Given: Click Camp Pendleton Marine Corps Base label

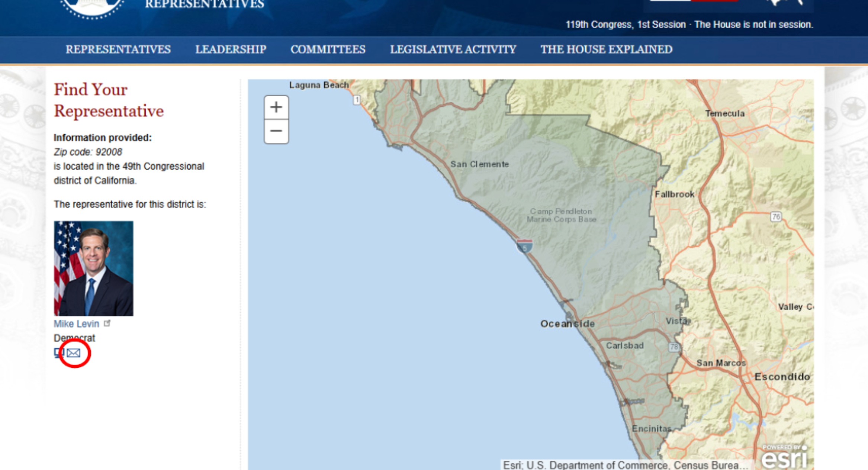Looking at the screenshot, I should [x=561, y=215].
